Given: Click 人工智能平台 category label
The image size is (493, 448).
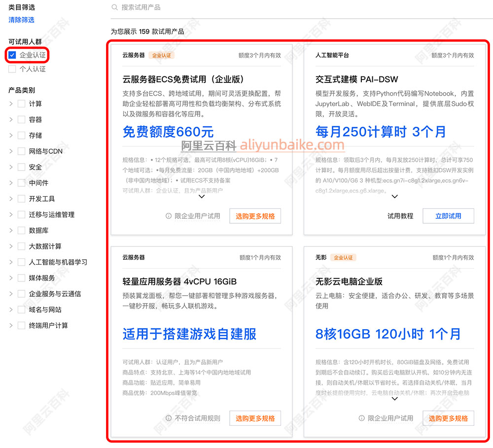Looking at the screenshot, I should click(332, 55).
